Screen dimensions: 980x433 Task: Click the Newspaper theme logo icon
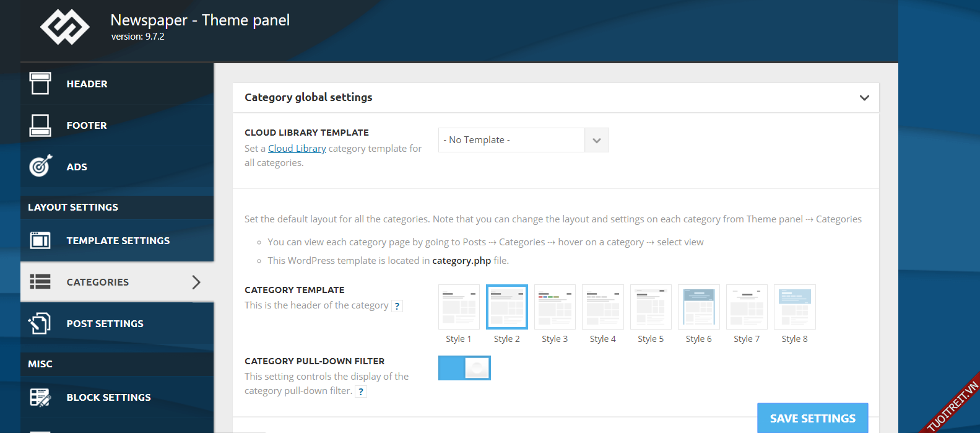(x=65, y=27)
